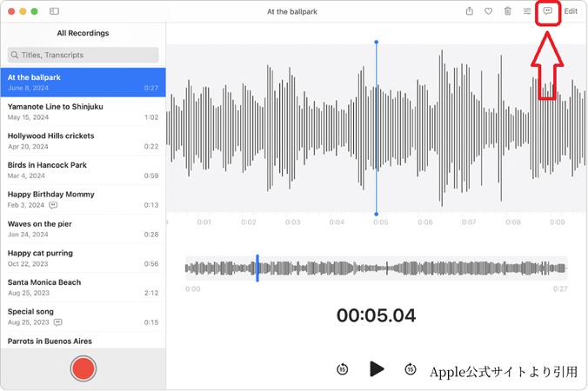
Task: Click the 0:08 mark on timeline ruler
Action: 513,222
